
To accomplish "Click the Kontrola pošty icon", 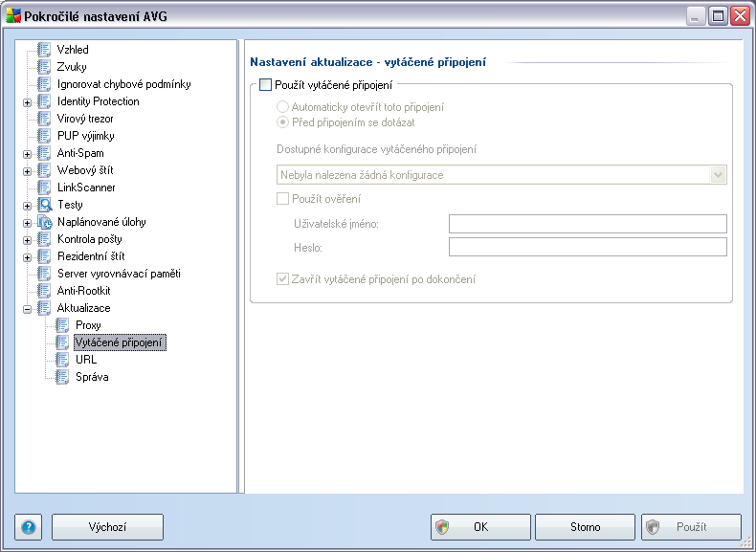I will point(44,239).
